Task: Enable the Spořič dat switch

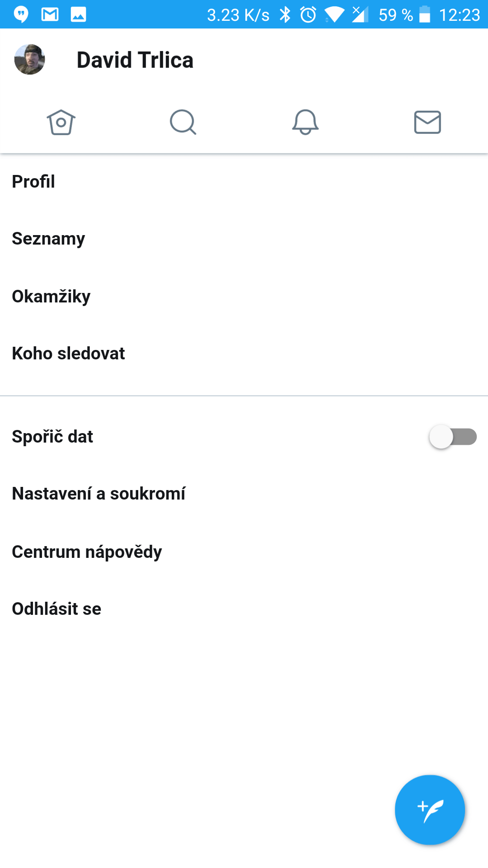Action: point(453,437)
